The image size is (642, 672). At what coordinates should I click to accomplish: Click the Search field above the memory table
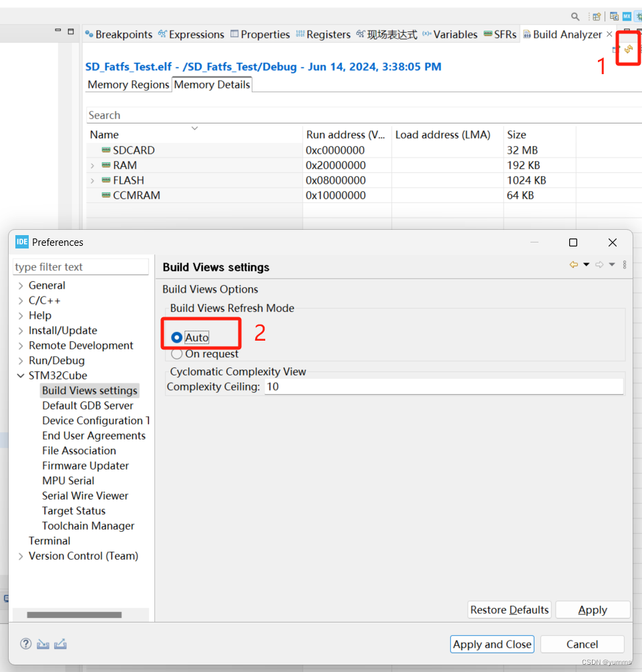(x=200, y=115)
